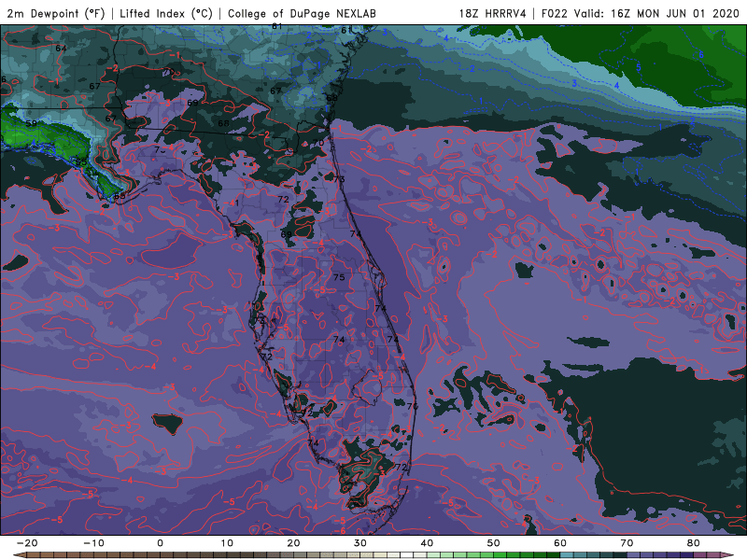Click the '80' label on the color scale

694,543
